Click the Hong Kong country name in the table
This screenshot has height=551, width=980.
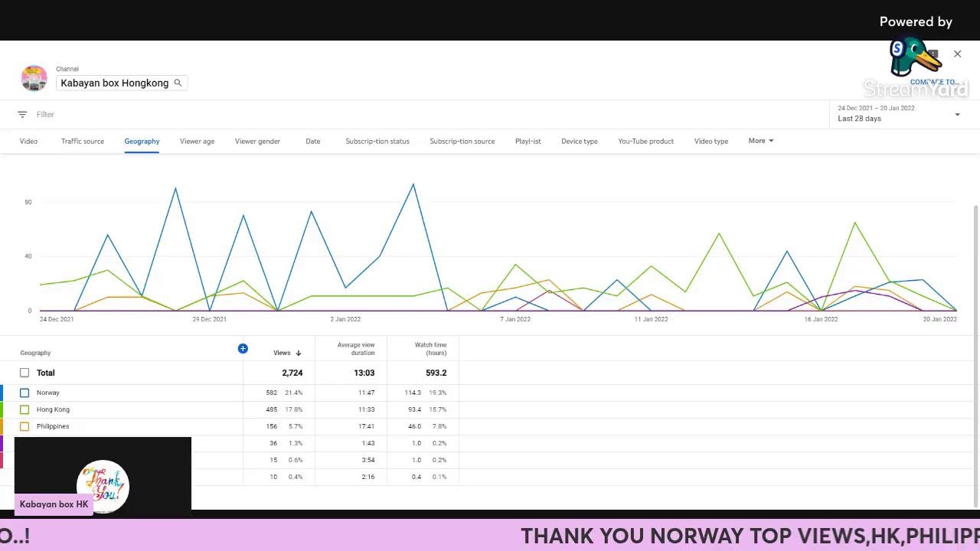53,409
